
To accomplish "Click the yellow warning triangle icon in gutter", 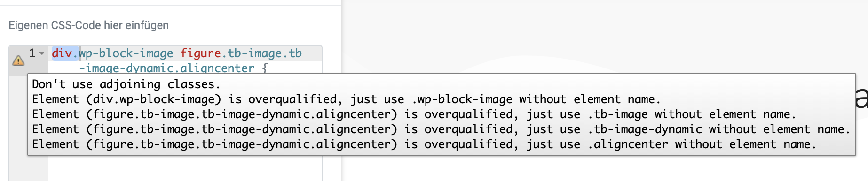I will click(18, 60).
